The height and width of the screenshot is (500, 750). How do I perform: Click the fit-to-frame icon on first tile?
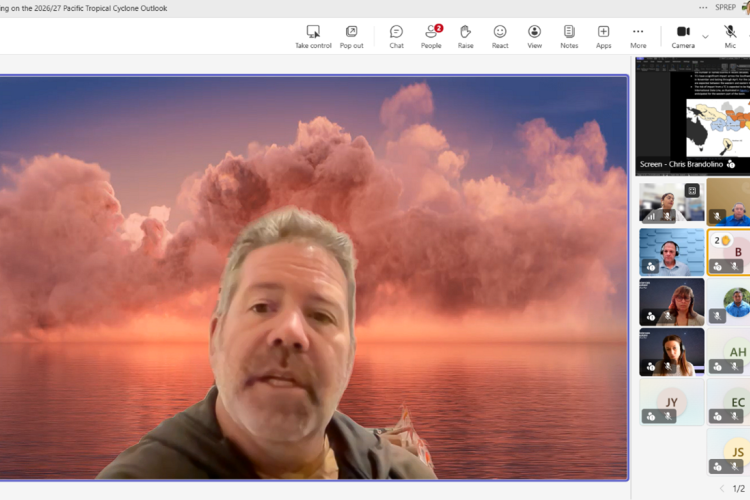pos(692,190)
